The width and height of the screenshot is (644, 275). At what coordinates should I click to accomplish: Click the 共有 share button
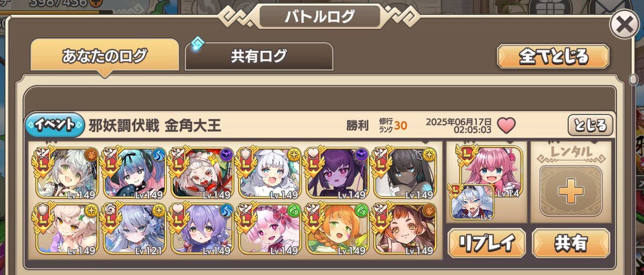pos(571,243)
